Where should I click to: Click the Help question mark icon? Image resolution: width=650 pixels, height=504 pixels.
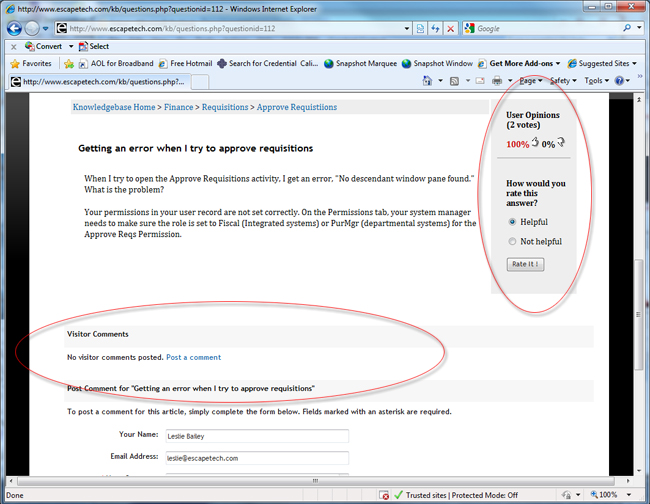(619, 81)
